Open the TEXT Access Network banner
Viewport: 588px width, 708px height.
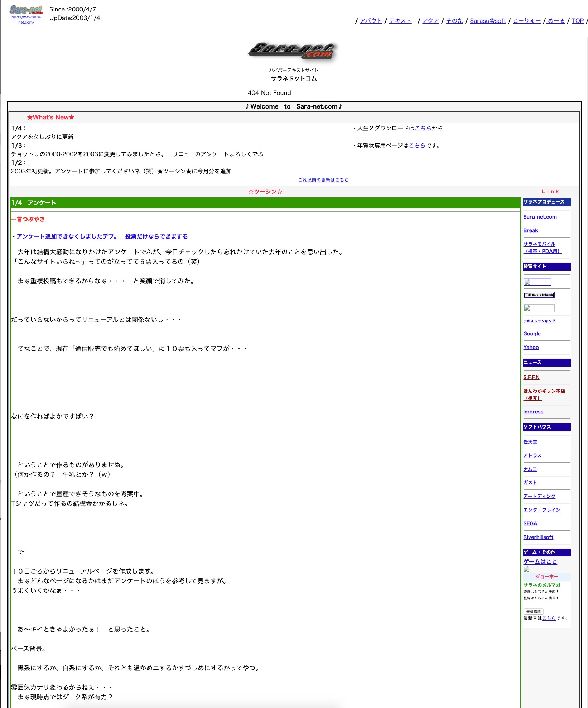click(x=539, y=295)
